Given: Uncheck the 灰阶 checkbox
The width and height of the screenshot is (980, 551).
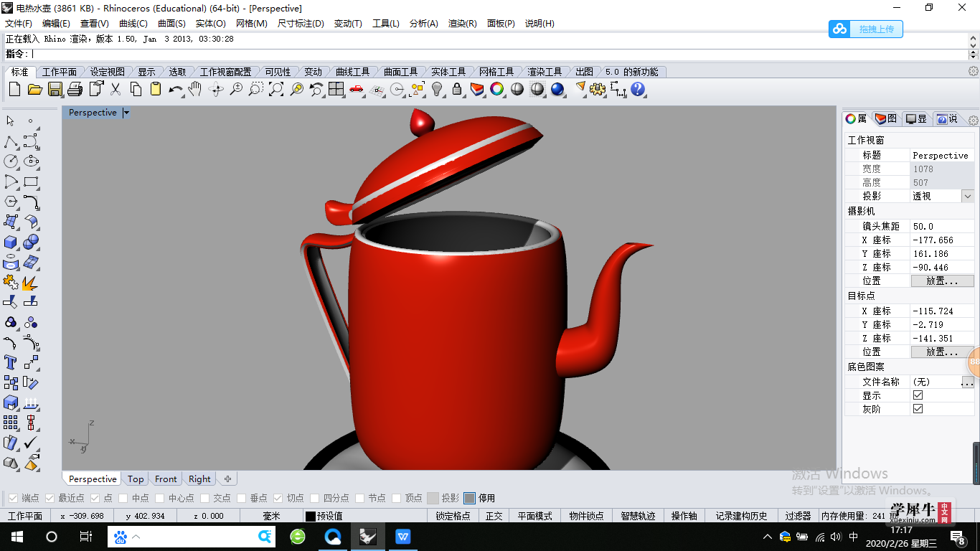Looking at the screenshot, I should click(918, 409).
